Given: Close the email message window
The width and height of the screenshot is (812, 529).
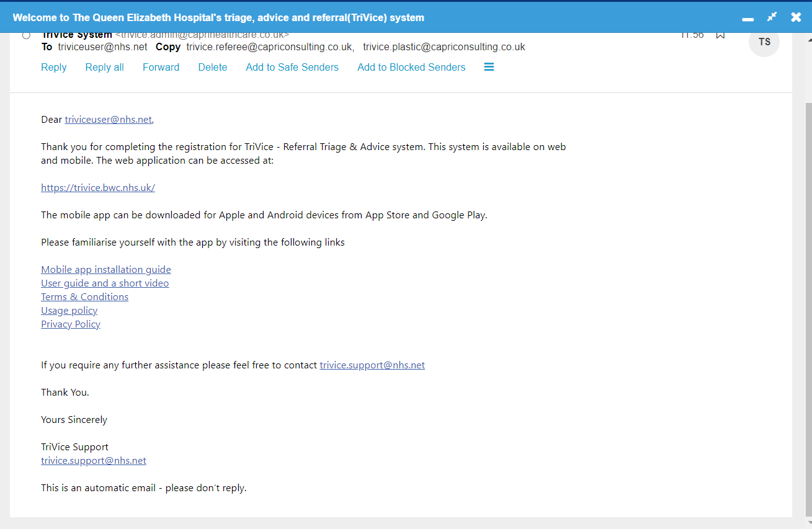Looking at the screenshot, I should click(x=796, y=17).
